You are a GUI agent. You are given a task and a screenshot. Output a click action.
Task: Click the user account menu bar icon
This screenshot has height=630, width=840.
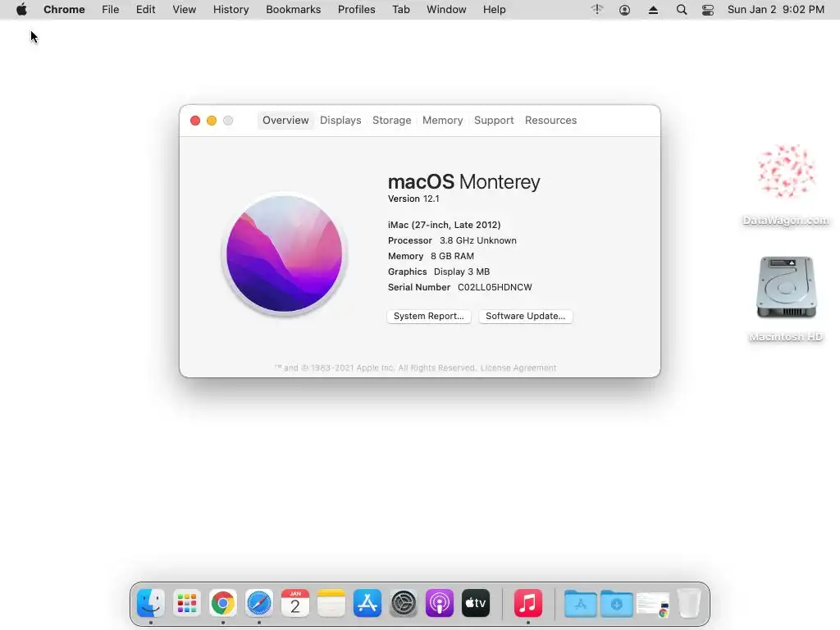(x=624, y=10)
